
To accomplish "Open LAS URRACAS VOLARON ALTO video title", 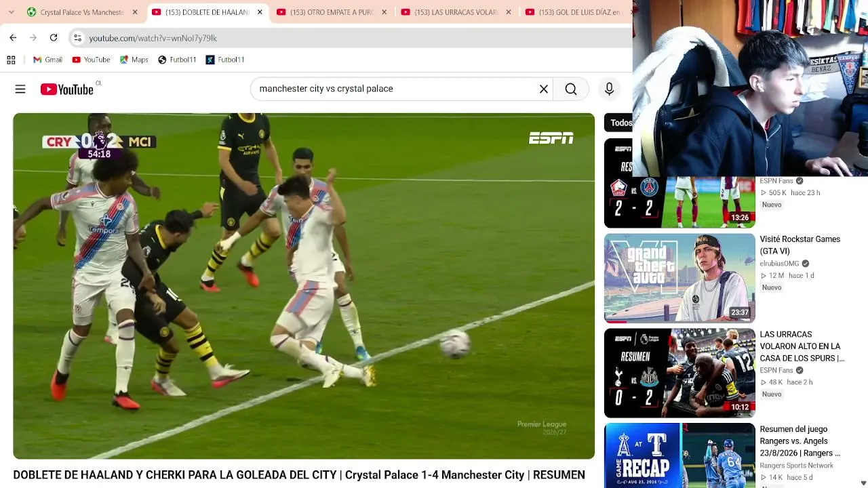I will pos(802,346).
